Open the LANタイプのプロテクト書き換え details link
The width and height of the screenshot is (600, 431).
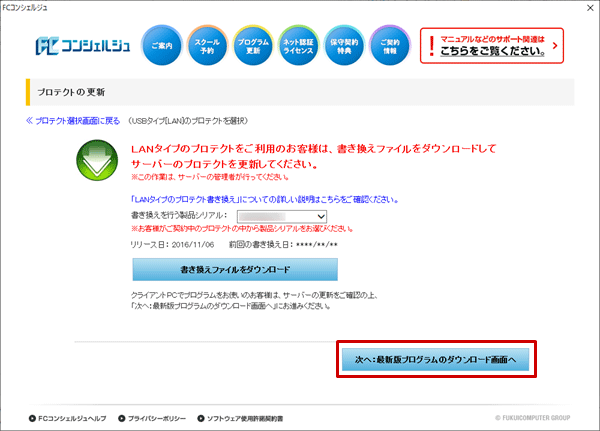254,199
